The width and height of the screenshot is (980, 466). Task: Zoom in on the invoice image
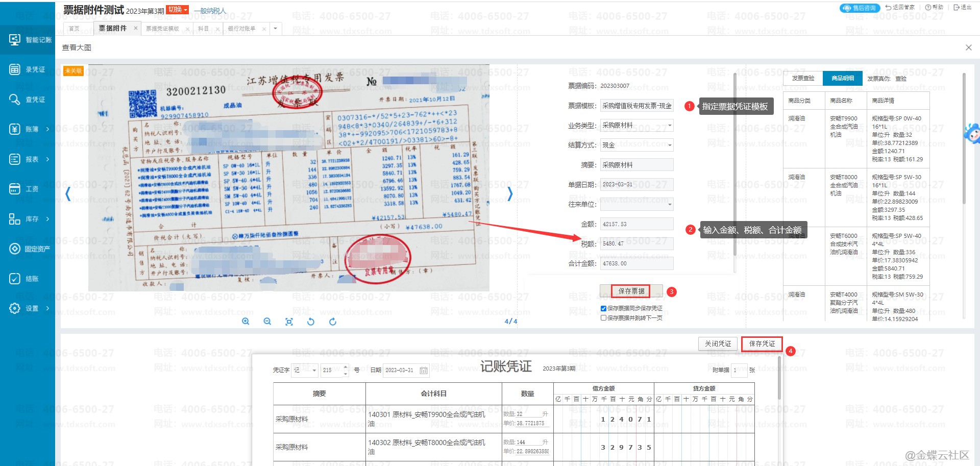pos(246,322)
